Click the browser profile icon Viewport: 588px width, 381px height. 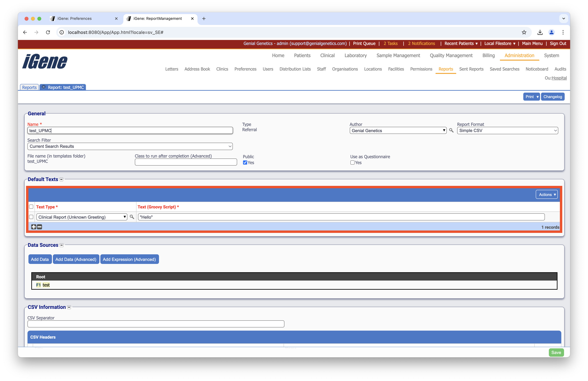(552, 32)
